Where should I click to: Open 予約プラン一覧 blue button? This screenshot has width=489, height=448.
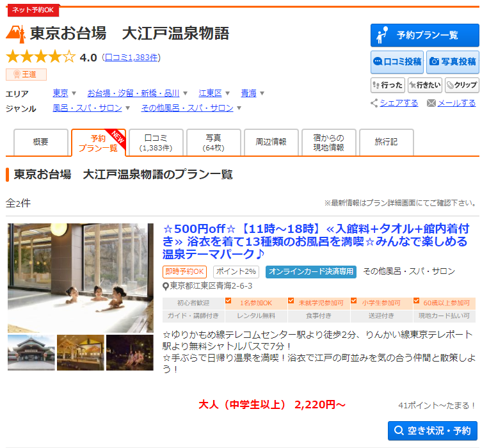[424, 35]
